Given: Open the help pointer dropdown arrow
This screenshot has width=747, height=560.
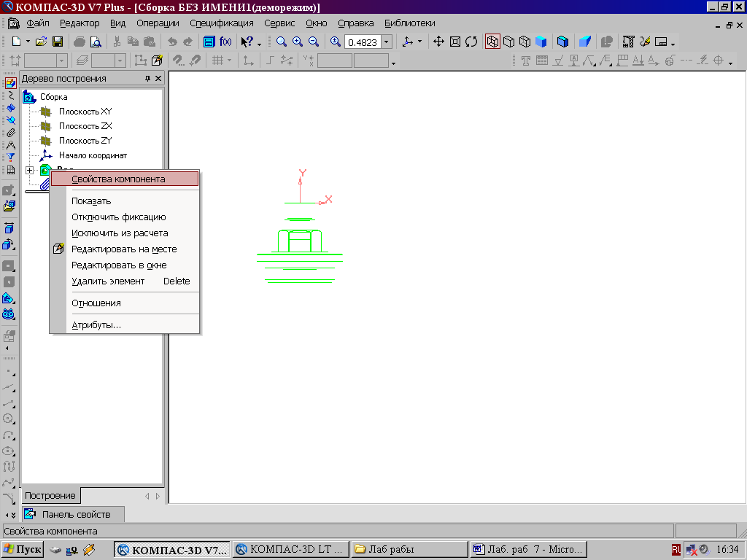Looking at the screenshot, I should (260, 44).
